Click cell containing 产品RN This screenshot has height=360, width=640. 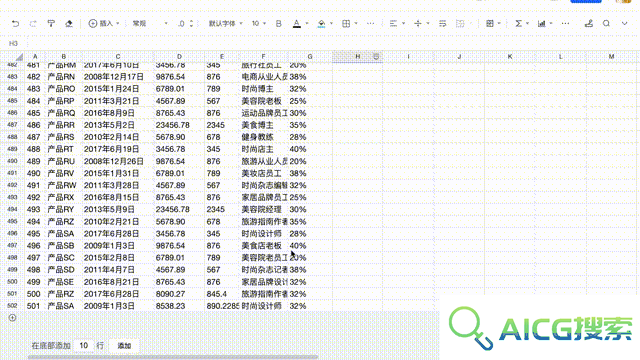point(64,77)
